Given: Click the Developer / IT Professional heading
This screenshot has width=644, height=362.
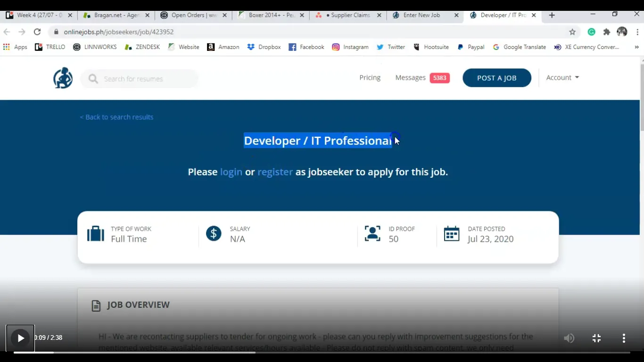Looking at the screenshot, I should click(x=318, y=140).
